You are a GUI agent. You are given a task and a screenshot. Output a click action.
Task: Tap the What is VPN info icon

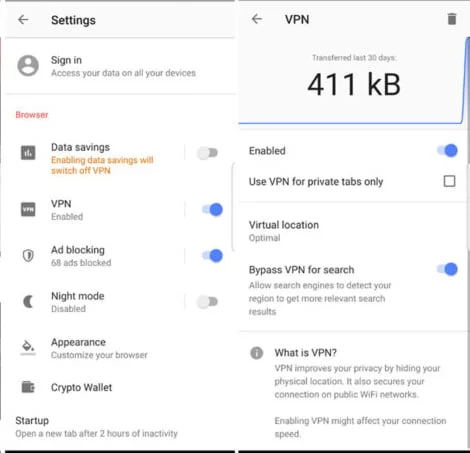coord(256,353)
